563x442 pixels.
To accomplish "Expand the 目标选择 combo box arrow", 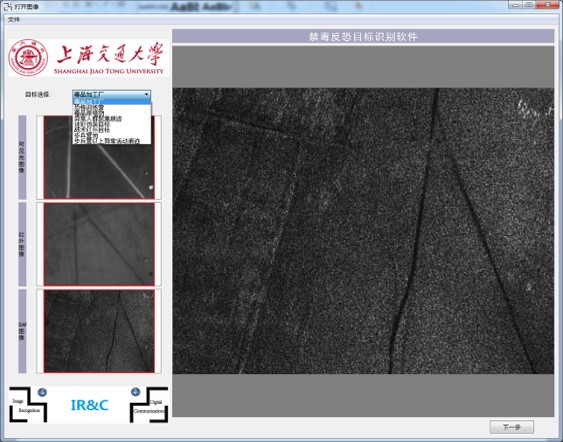I will [146, 95].
